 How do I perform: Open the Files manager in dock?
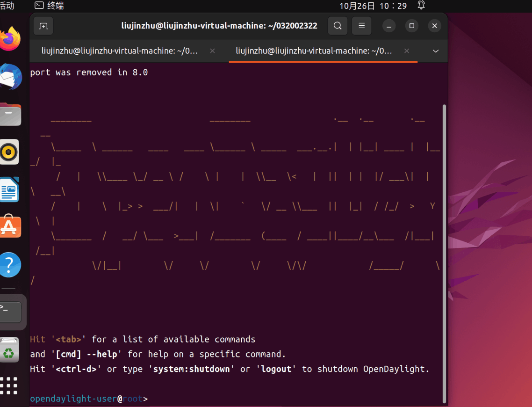coord(10,115)
